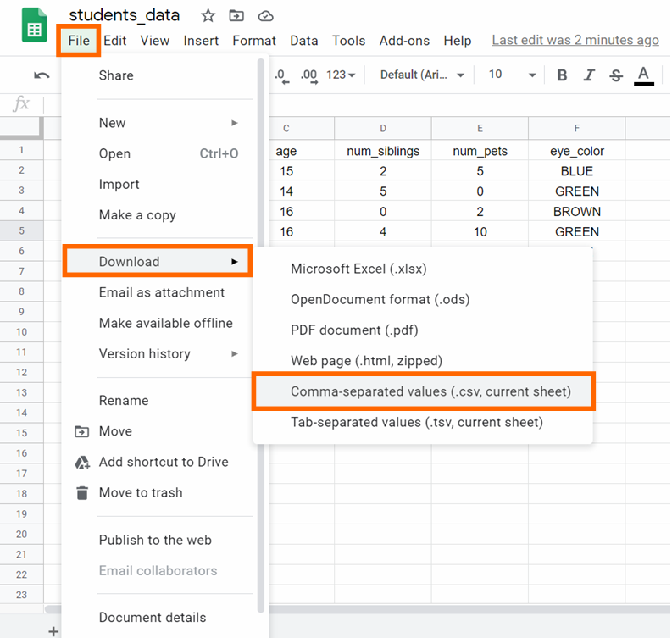Star the students_data document

[x=208, y=16]
